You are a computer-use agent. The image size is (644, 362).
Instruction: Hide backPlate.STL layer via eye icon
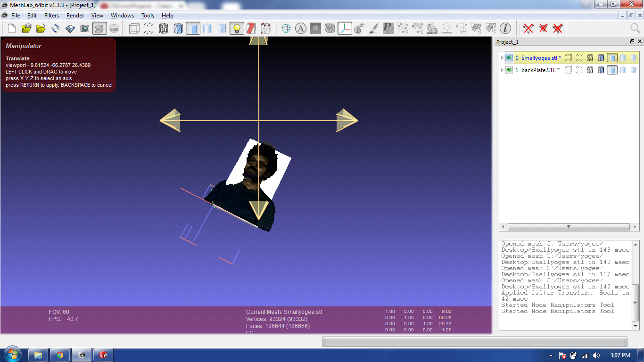pos(509,70)
